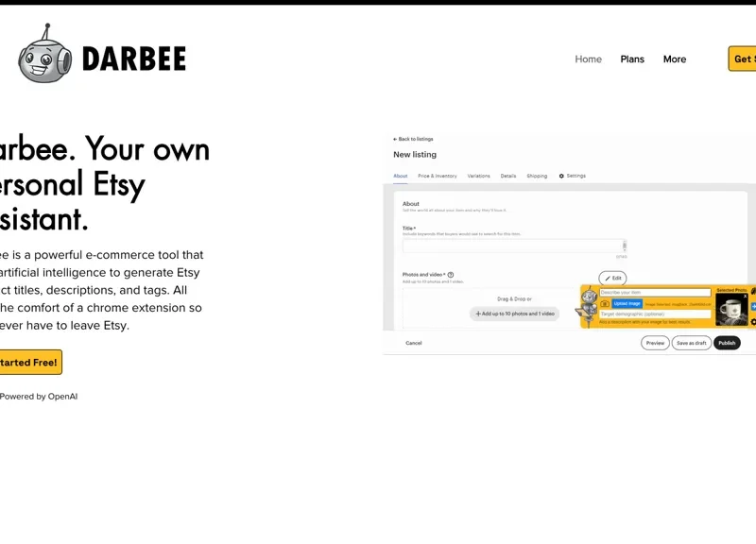Image resolution: width=756 pixels, height=544 pixels.
Task: Click Save as draft
Action: [x=692, y=343]
